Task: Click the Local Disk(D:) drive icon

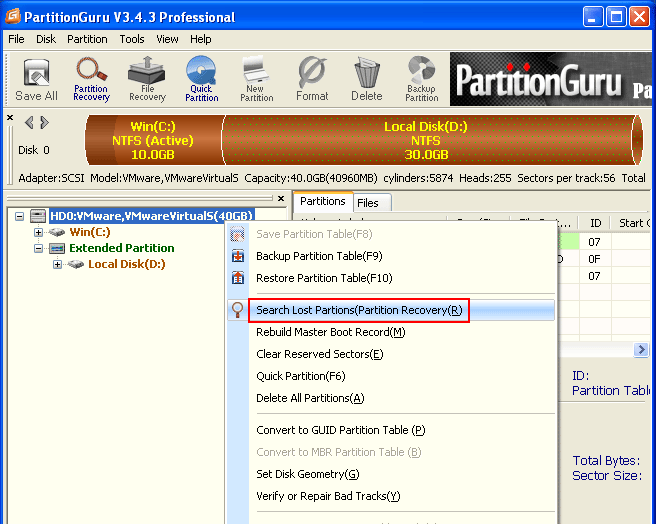Action: coord(76,264)
